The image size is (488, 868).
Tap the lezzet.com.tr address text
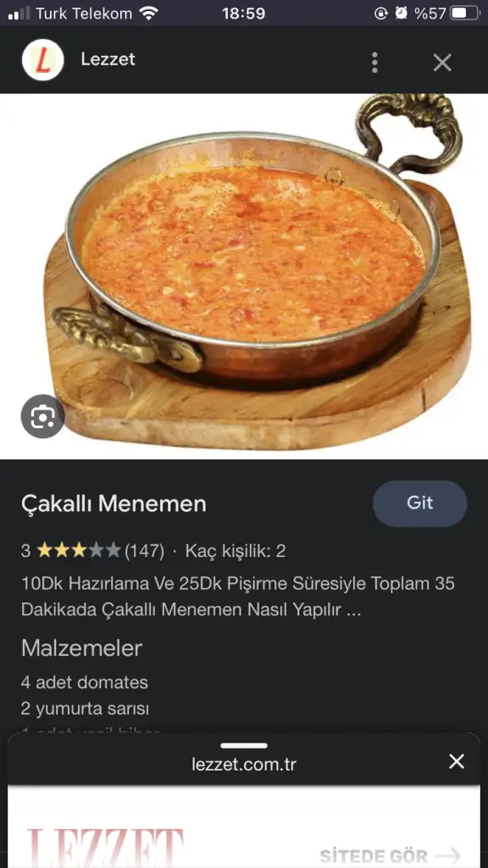point(244,765)
